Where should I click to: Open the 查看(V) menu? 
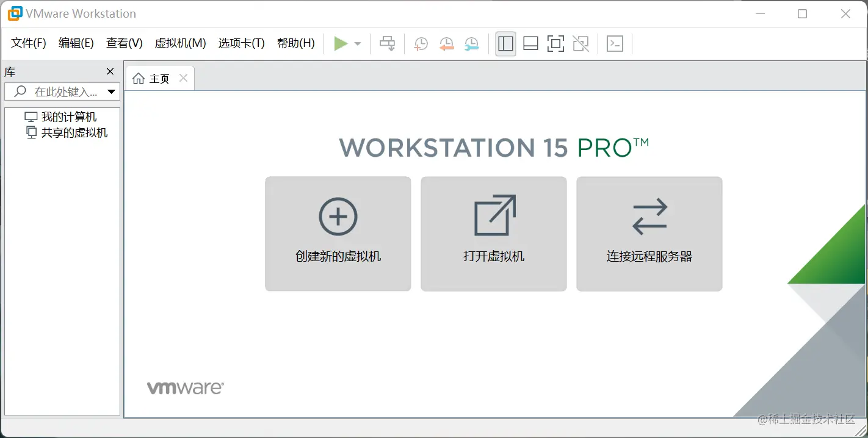125,43
